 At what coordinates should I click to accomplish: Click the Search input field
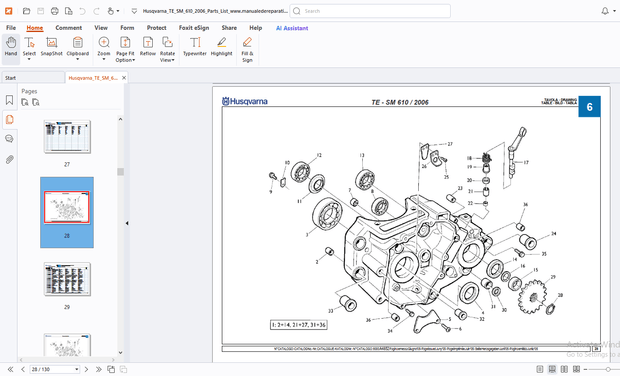tap(370, 11)
